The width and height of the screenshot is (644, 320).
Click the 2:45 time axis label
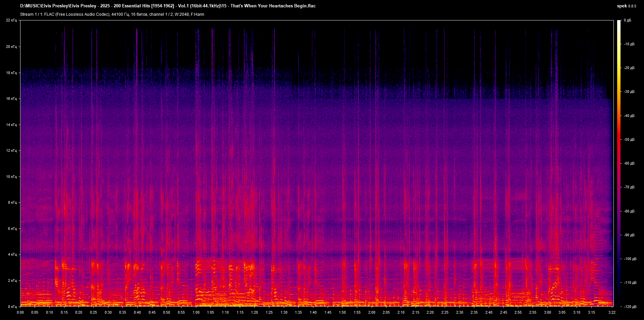click(503, 312)
